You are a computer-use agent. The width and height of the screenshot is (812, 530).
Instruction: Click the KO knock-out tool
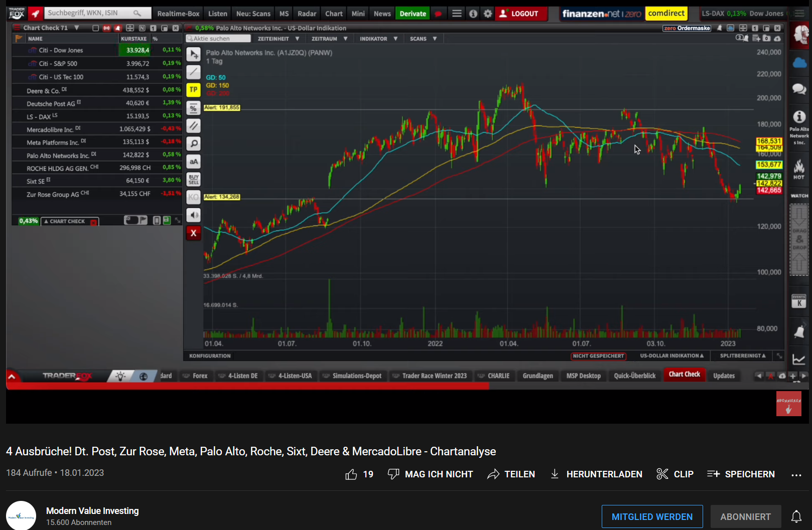pyautogui.click(x=194, y=198)
